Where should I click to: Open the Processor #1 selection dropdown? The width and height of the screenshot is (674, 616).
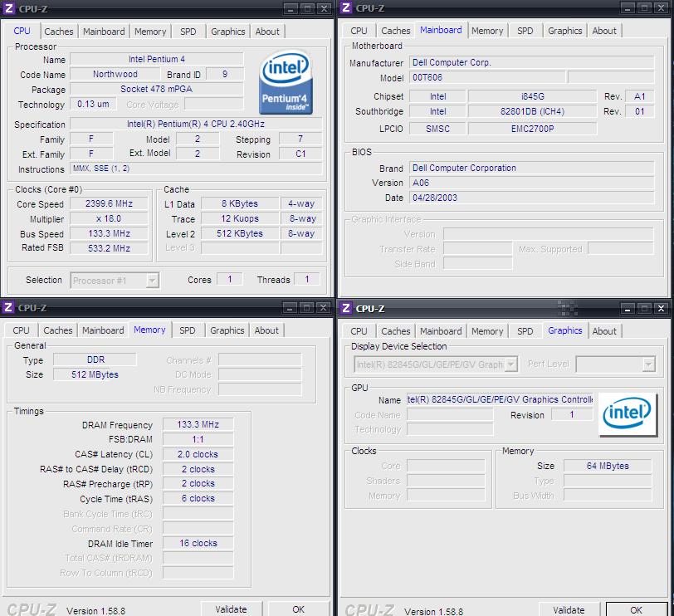(152, 281)
